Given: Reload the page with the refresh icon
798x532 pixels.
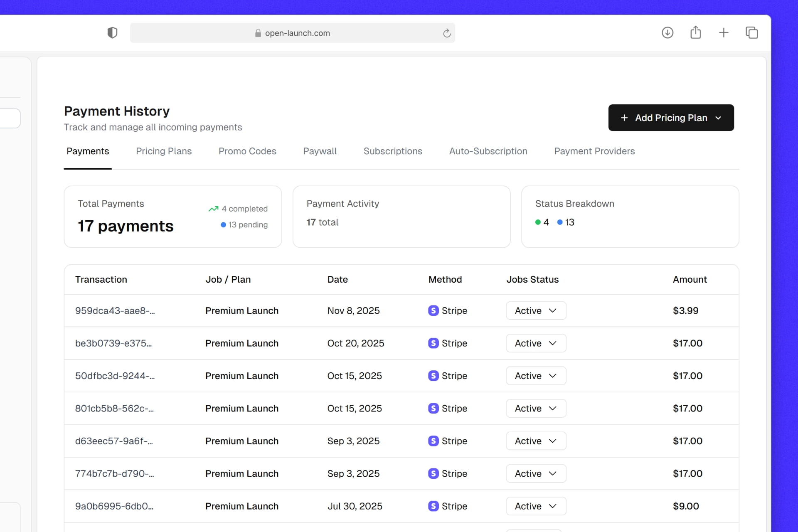Looking at the screenshot, I should tap(447, 33).
